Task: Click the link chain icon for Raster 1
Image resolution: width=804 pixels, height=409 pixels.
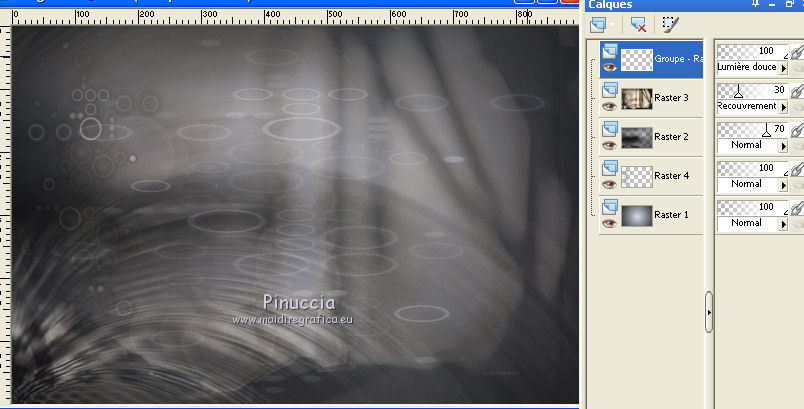Action: point(797,208)
